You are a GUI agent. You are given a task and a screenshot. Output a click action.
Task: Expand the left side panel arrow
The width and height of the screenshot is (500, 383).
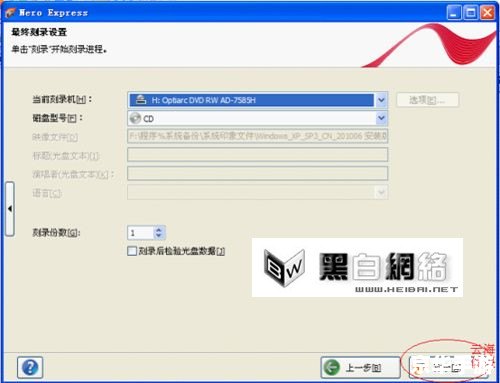tap(10, 209)
